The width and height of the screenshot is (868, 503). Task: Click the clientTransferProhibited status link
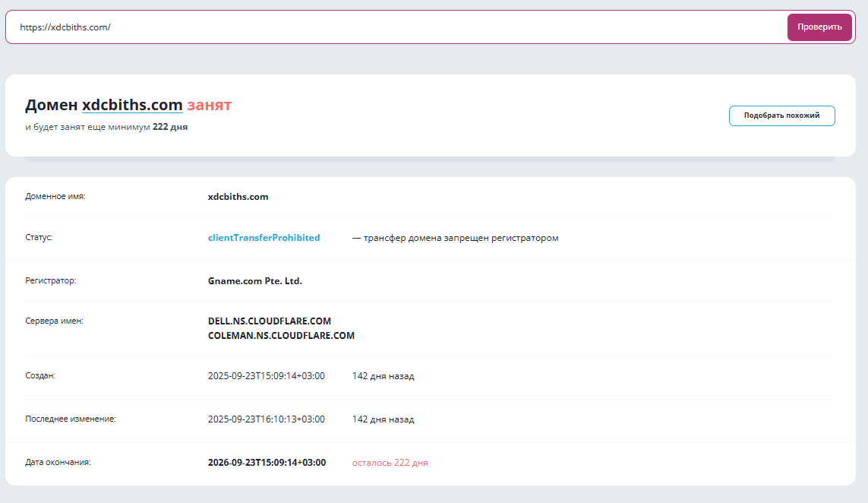coord(264,237)
